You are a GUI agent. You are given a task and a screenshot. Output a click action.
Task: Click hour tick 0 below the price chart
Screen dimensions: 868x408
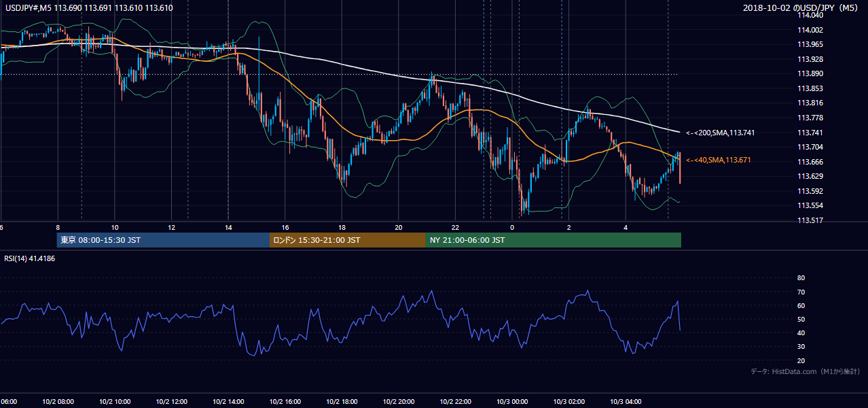(512, 227)
